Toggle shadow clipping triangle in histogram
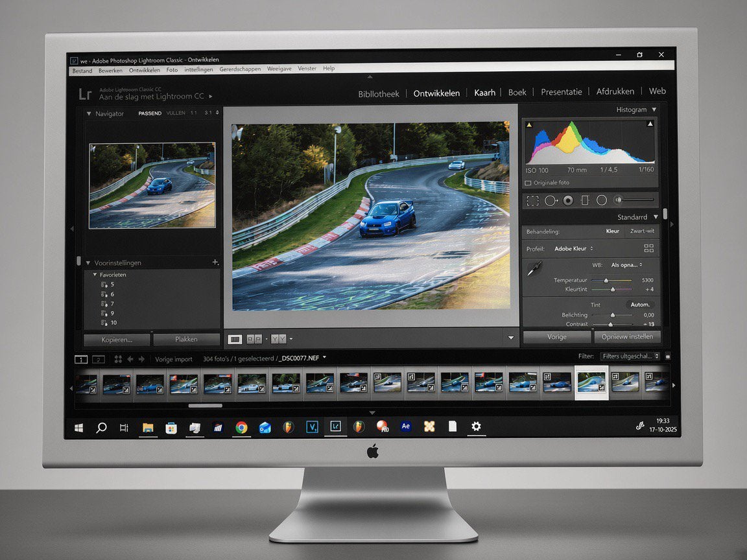Screen dimensions: 747x560 529,124
